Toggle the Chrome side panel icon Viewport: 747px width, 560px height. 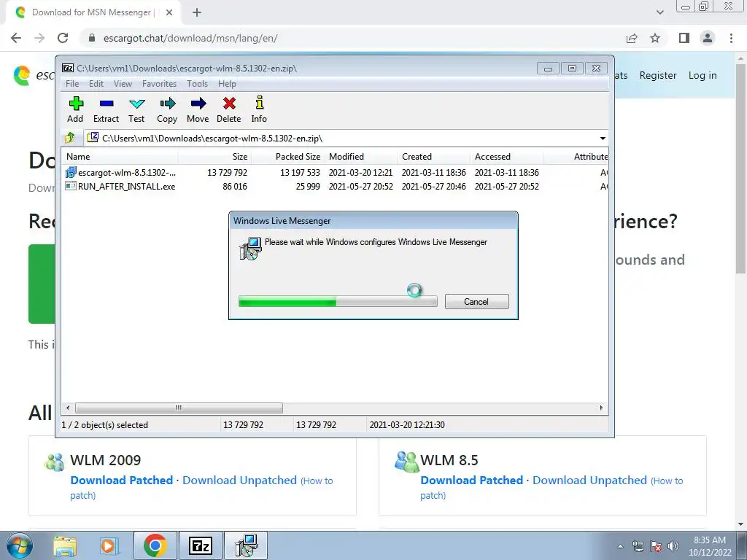click(x=684, y=38)
